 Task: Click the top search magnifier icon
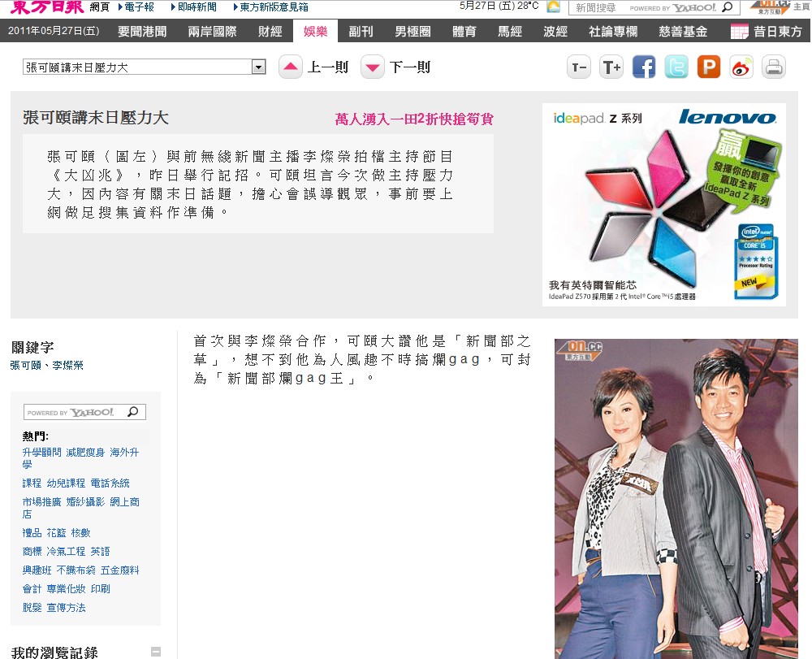pos(728,7)
